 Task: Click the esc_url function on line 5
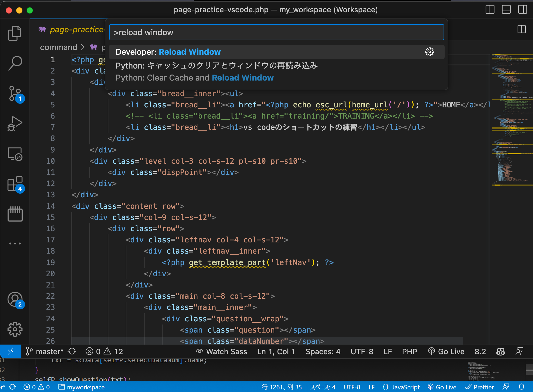click(331, 105)
